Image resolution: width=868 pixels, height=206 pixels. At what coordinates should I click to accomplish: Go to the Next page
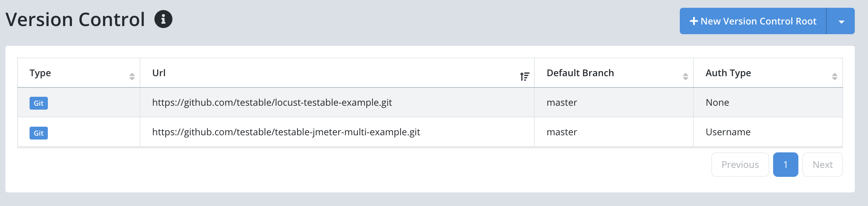[x=822, y=164]
